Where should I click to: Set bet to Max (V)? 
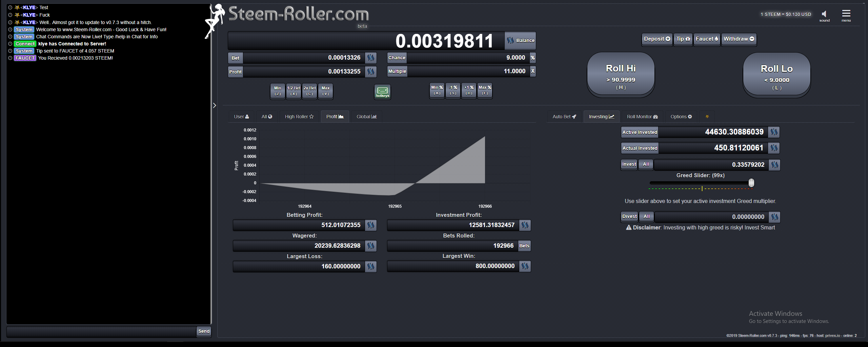pos(325,91)
